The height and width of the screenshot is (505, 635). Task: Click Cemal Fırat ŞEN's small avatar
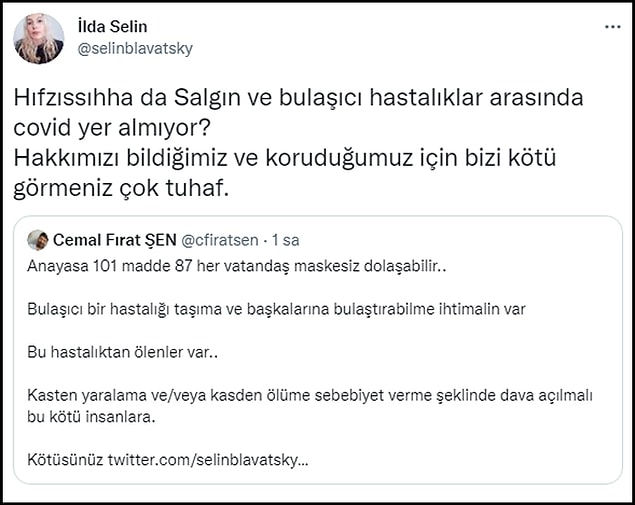click(x=38, y=240)
